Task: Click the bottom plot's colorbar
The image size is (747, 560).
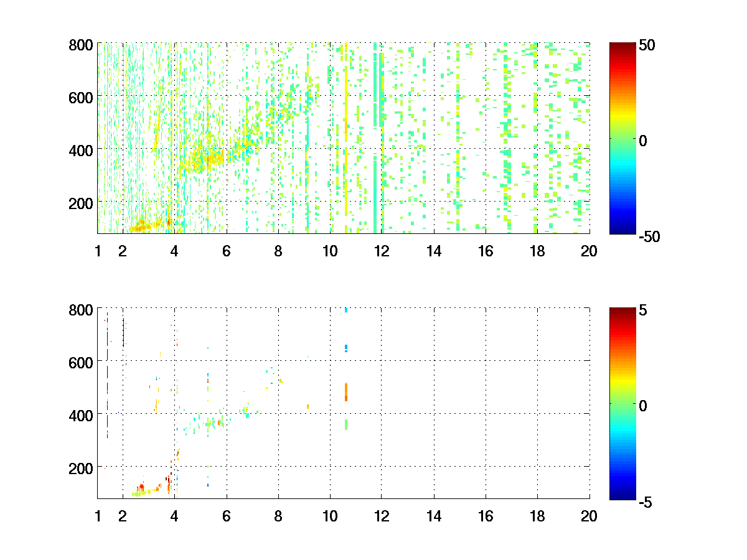Action: pyautogui.click(x=622, y=403)
